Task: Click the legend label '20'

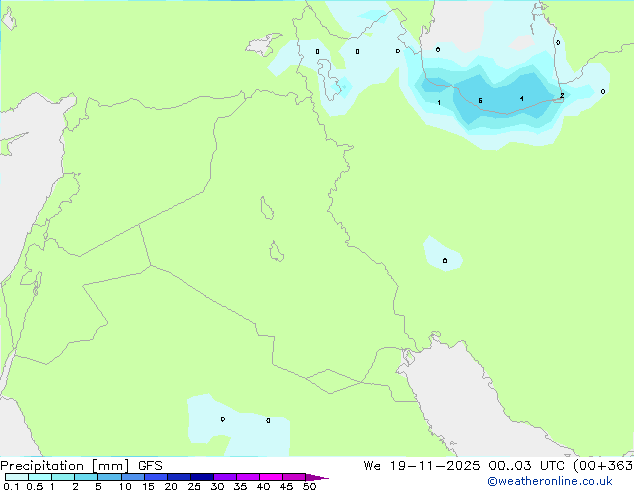Action: tap(171, 486)
